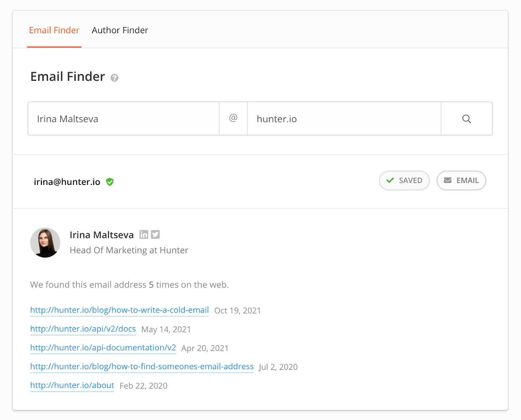Open the hunter.io/api/v2/docs link

[x=83, y=329]
